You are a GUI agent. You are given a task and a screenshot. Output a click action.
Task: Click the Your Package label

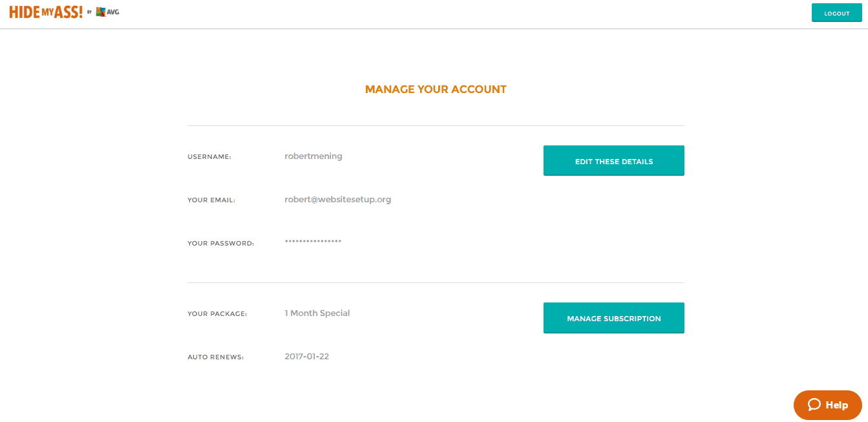pyautogui.click(x=217, y=314)
